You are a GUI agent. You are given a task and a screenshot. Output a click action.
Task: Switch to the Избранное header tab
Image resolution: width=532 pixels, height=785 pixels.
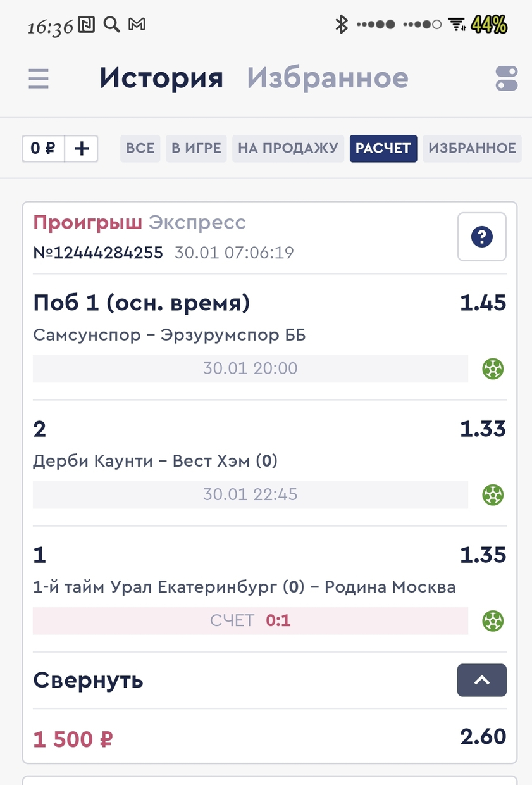pos(328,78)
